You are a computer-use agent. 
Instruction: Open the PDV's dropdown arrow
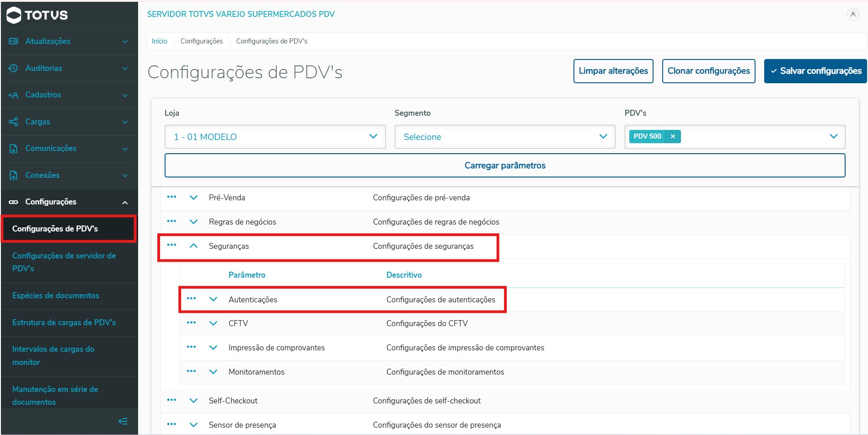pyautogui.click(x=834, y=136)
